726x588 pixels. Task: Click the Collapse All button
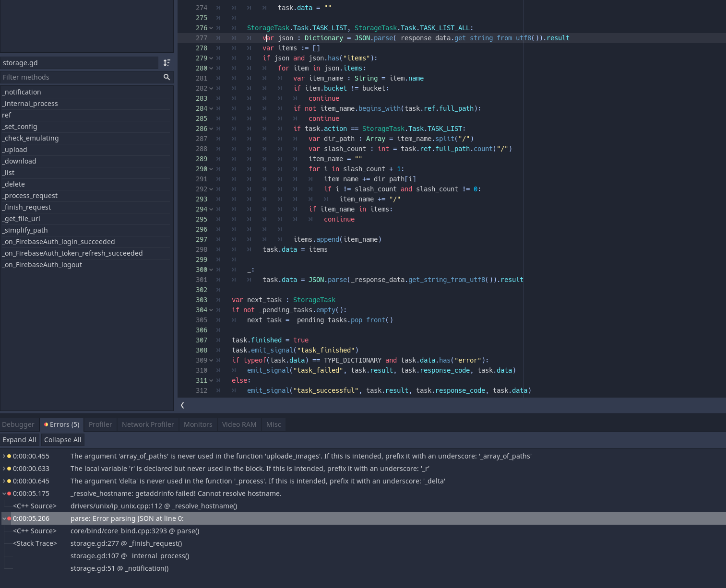[62, 439]
